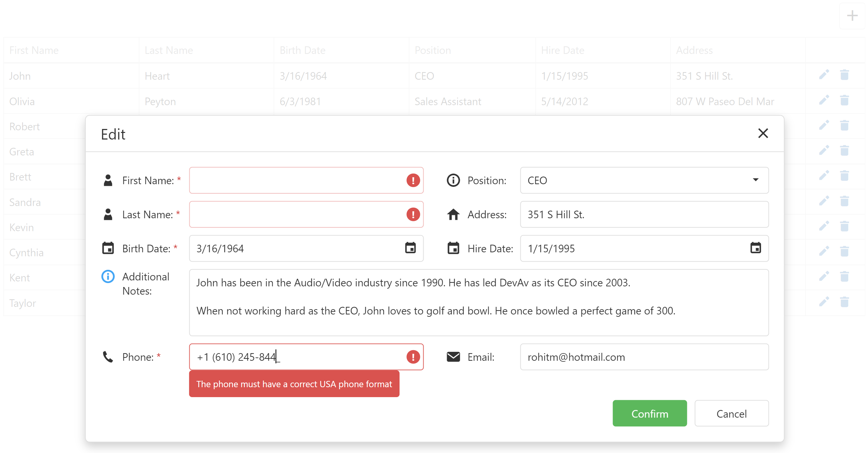The width and height of the screenshot is (868, 453).
Task: Click the edit pencil in the Kevin row
Action: tap(824, 226)
